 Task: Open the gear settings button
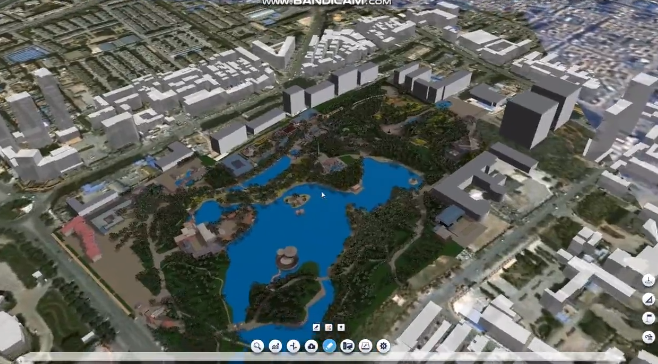click(x=383, y=346)
